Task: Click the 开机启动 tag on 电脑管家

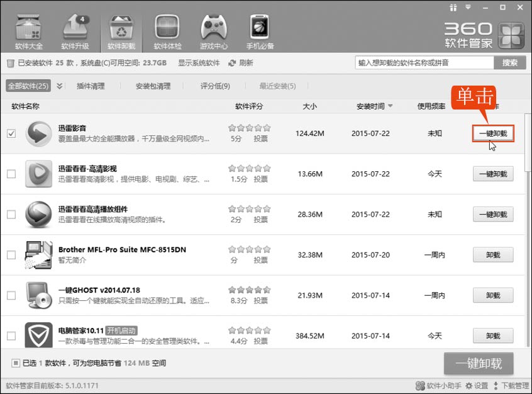Action: (121, 330)
